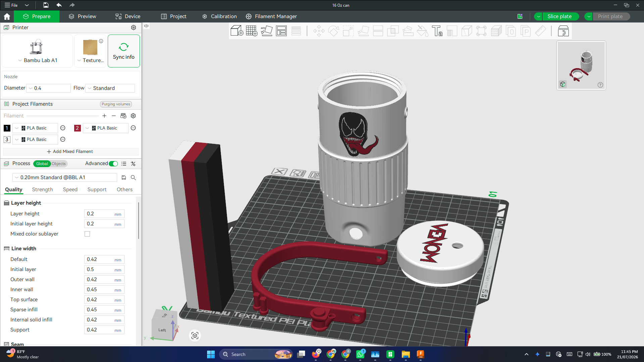644x362 pixels.
Task: Open the Text shape tool
Action: pos(437,31)
